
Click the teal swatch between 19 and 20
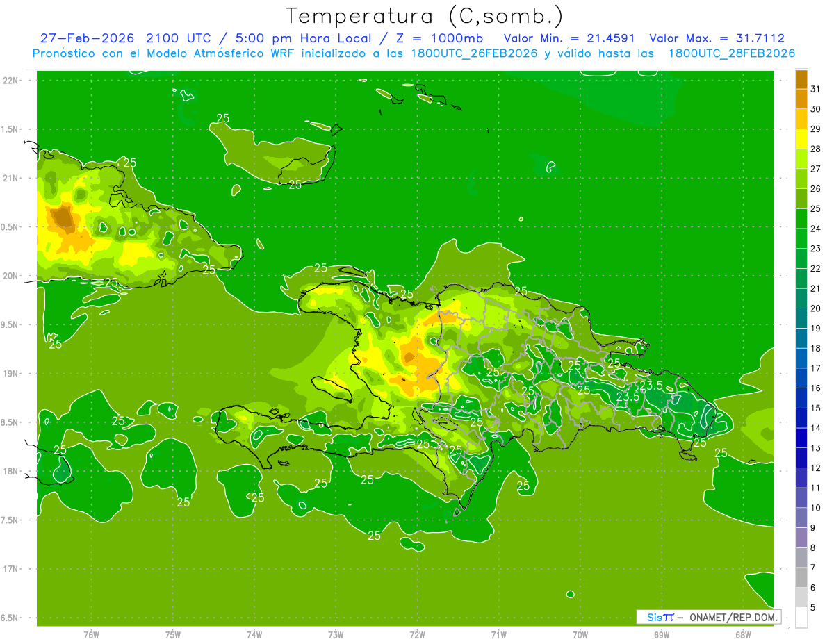(x=801, y=319)
